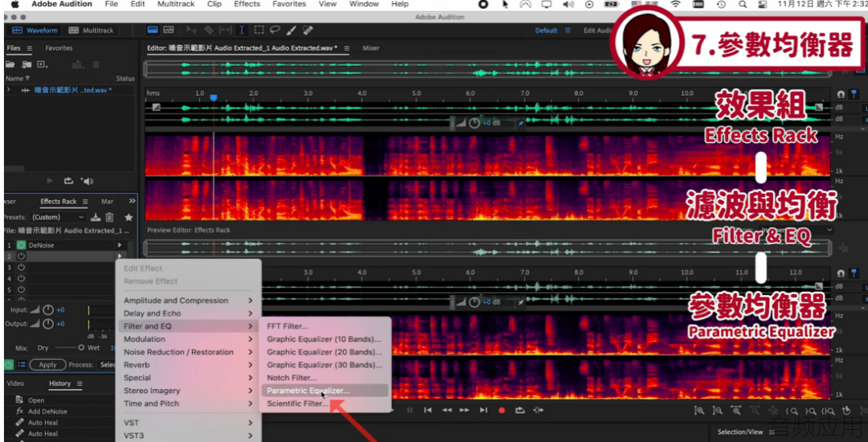Screen dimensions: 868x442
Task: Select the Lasso Selection tool
Action: pos(275,30)
